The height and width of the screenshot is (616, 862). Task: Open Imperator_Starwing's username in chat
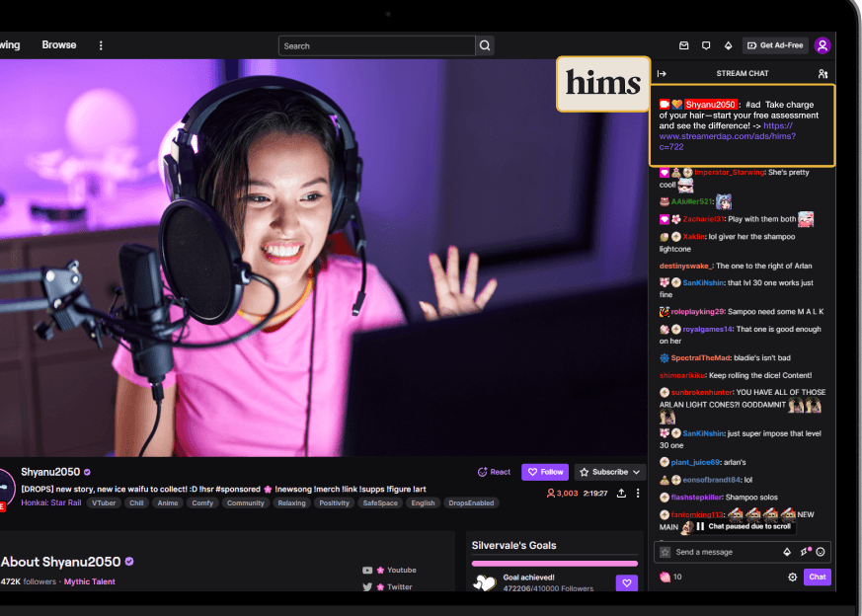click(729, 173)
